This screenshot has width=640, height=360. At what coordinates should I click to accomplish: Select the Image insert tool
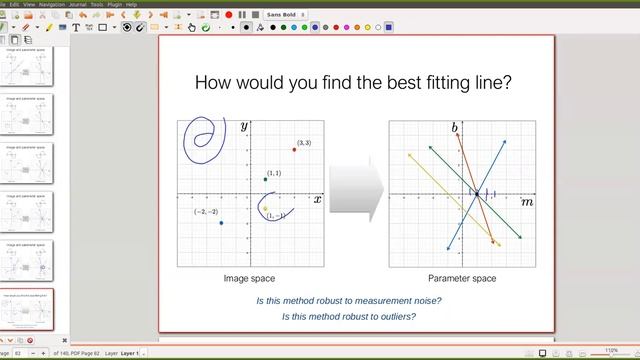(x=62, y=28)
